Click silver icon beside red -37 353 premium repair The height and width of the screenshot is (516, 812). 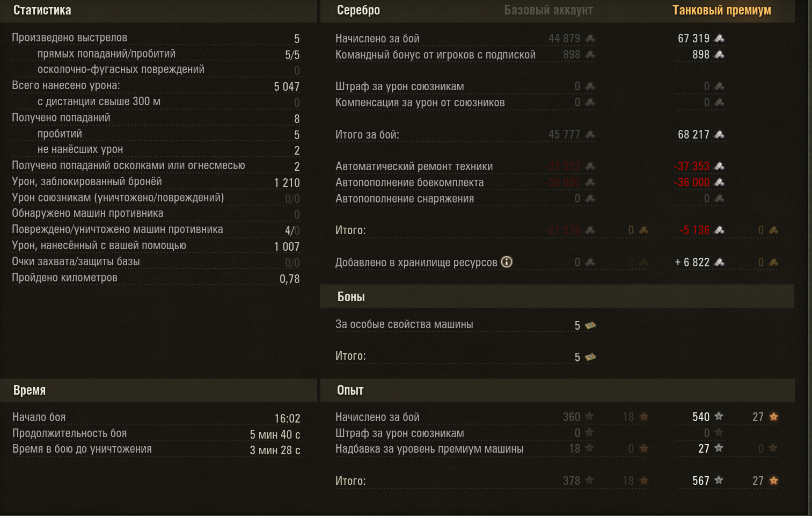(x=720, y=166)
